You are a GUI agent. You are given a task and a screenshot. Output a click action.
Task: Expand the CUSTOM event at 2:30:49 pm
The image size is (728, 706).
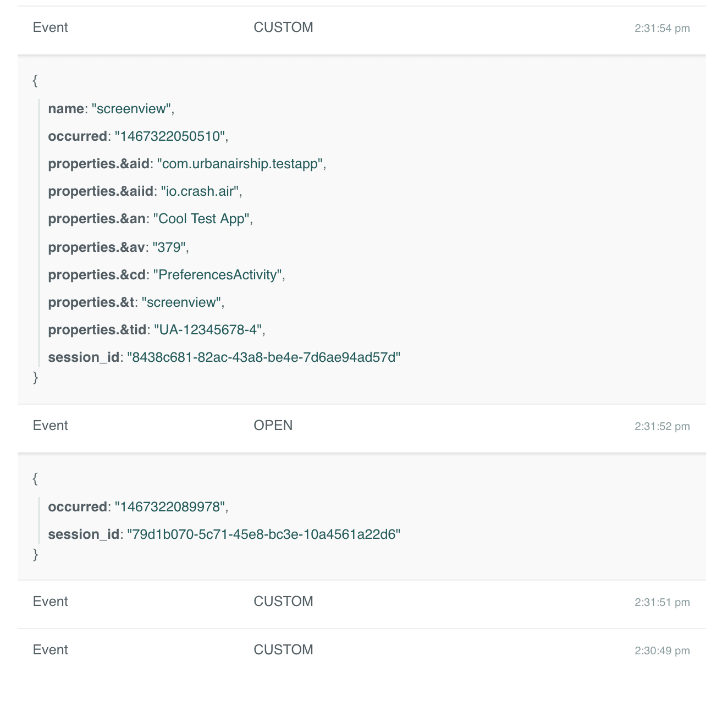283,649
